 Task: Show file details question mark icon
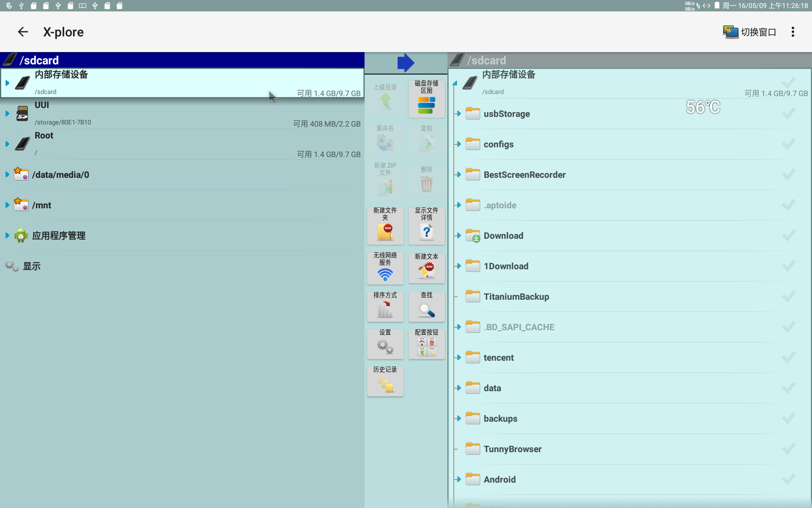[x=426, y=225]
